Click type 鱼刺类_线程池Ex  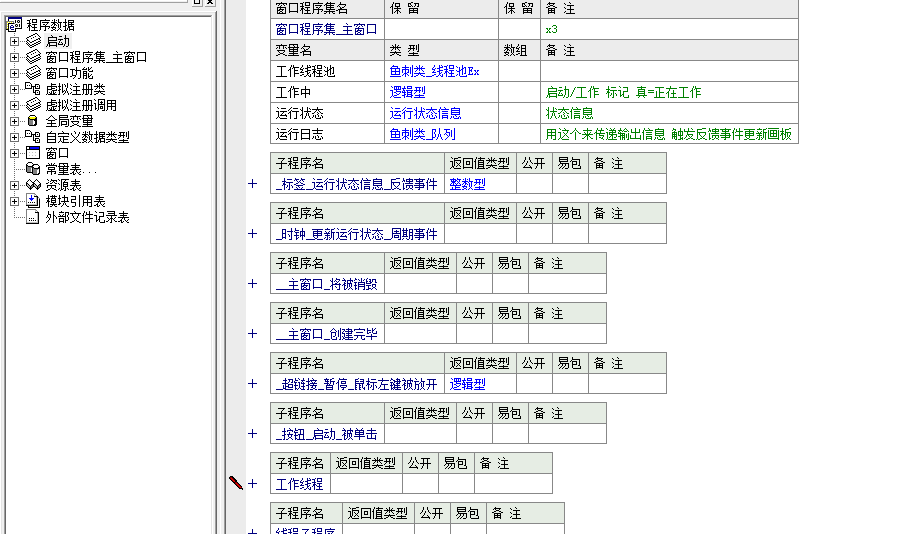click(x=434, y=71)
